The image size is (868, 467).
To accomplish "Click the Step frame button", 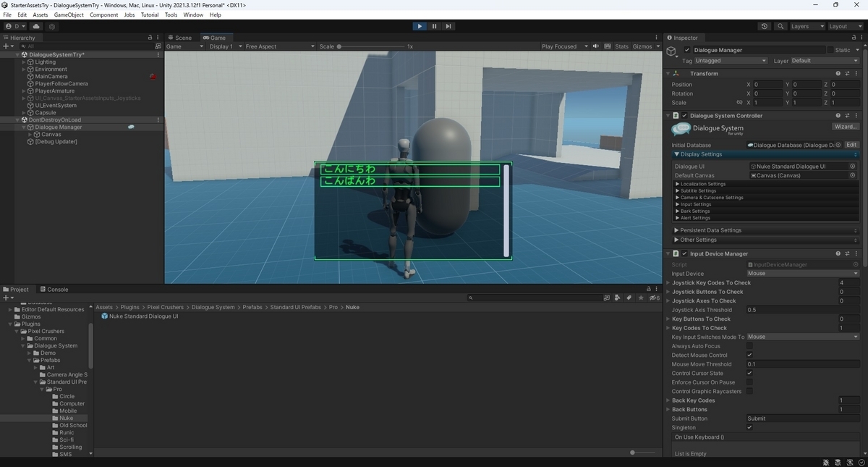I will click(x=448, y=26).
